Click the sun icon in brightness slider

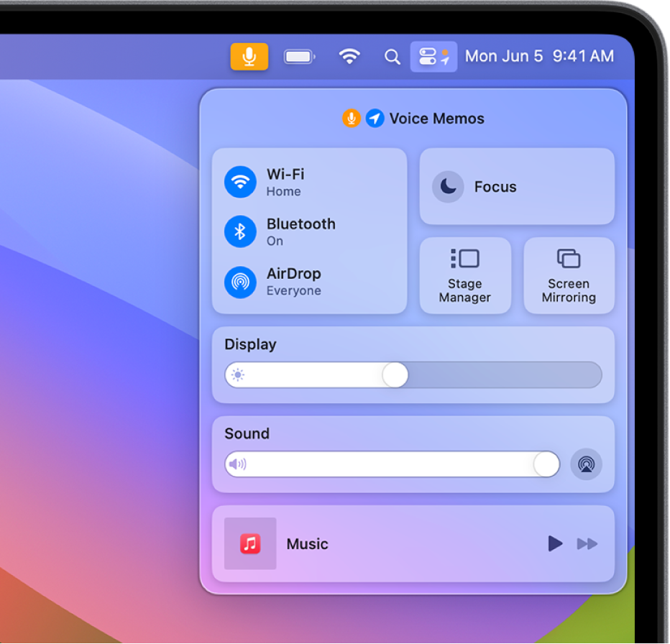point(237,374)
